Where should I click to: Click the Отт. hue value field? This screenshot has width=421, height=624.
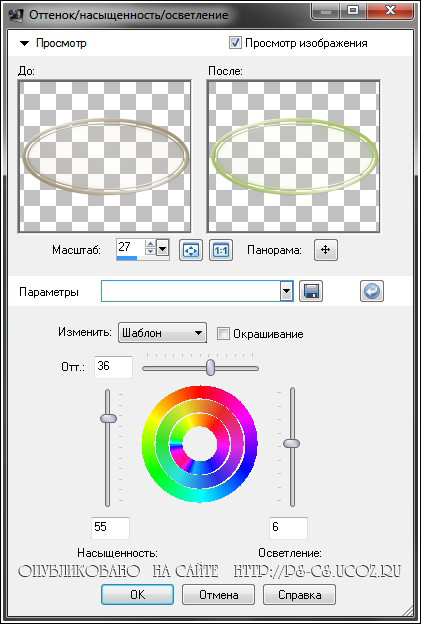point(113,367)
